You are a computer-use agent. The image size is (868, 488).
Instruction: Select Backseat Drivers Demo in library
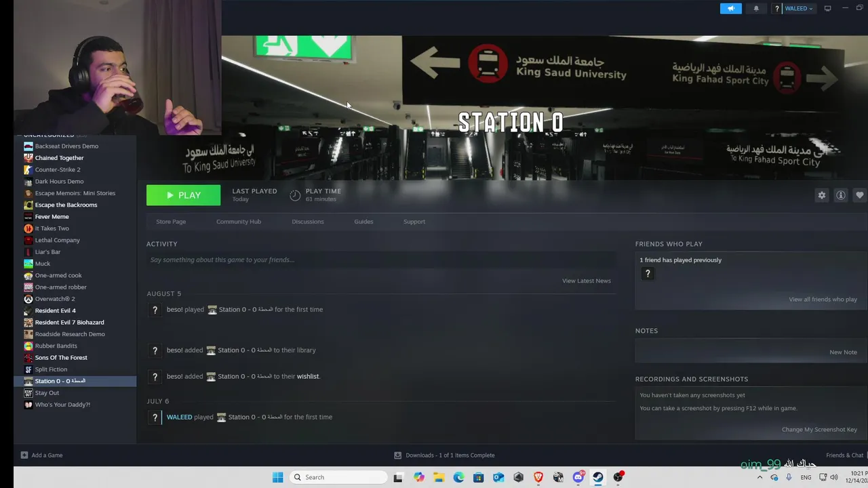point(66,146)
